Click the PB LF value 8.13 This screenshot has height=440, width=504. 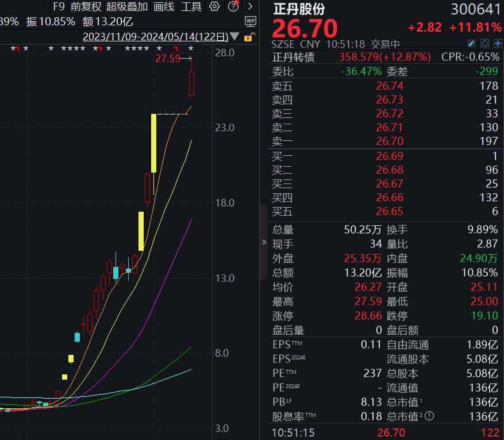click(371, 402)
